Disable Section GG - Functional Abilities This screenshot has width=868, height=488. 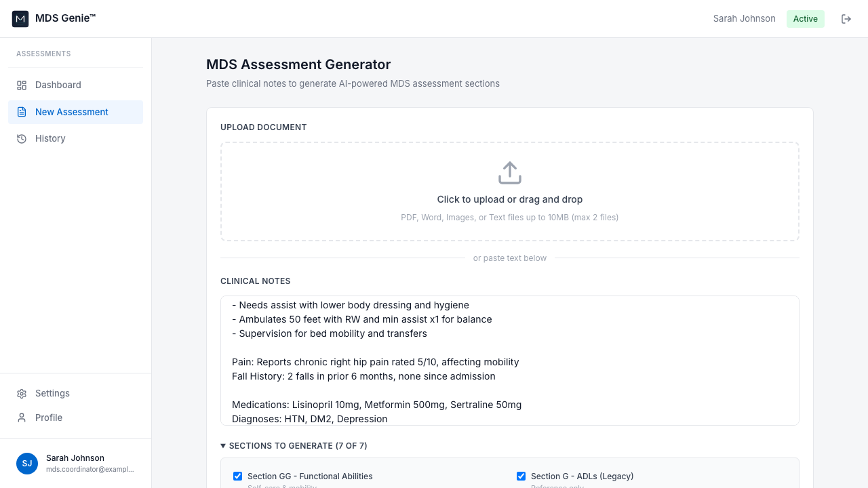237,476
